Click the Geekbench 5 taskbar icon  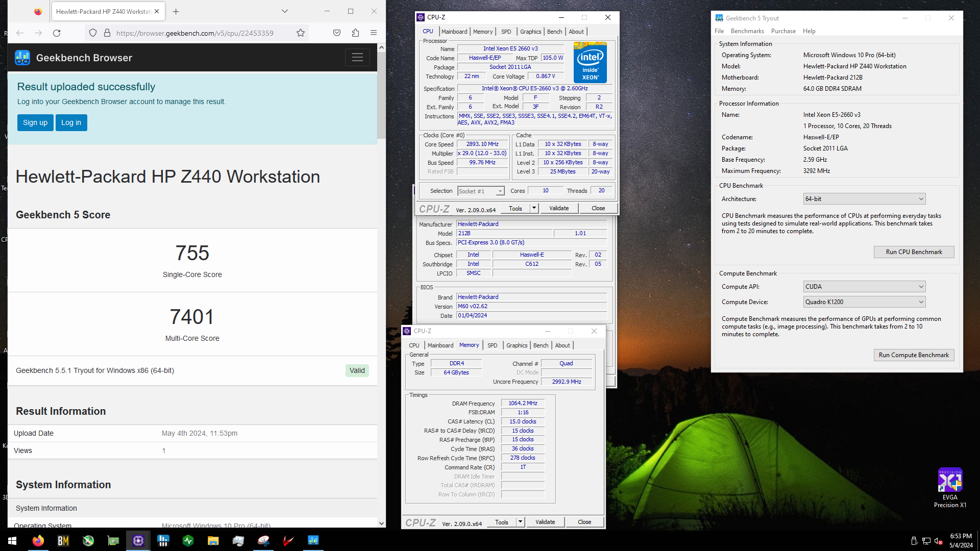[x=313, y=541]
